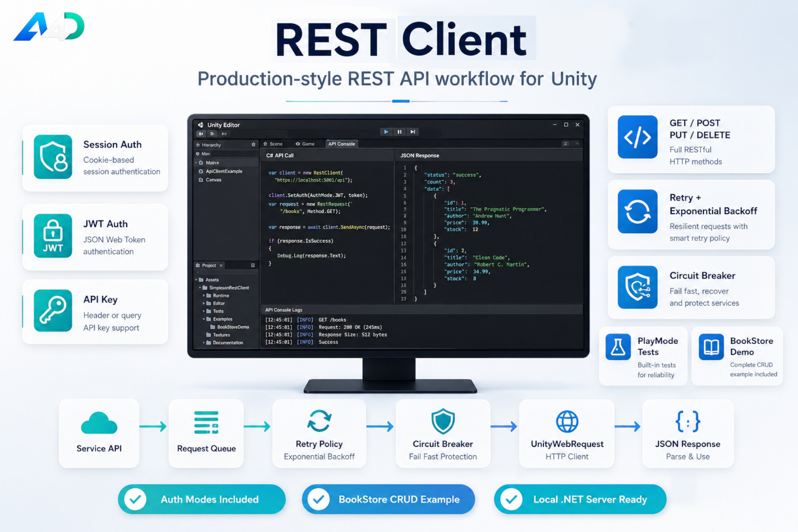
Task: Collapse the SimplesonRestClient folder arrow
Action: 200,288
